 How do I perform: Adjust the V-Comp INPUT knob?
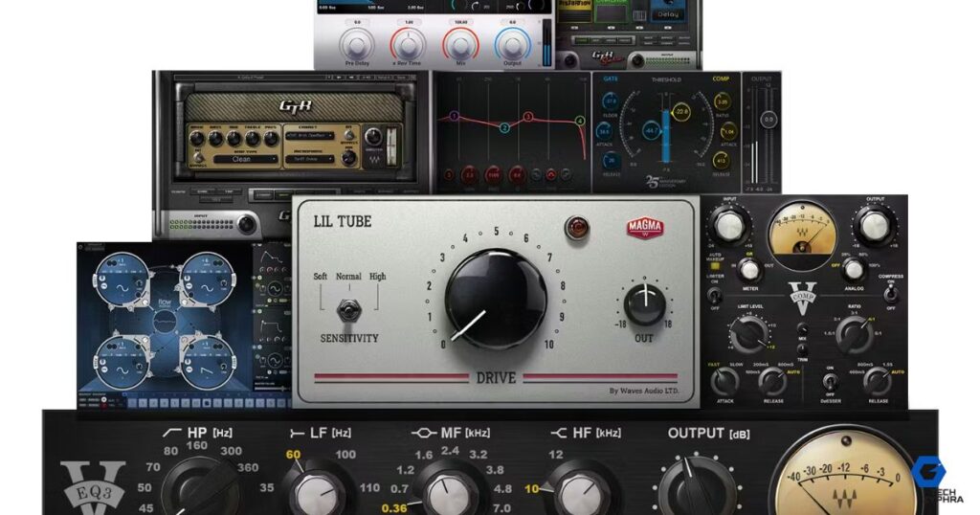click(x=729, y=225)
